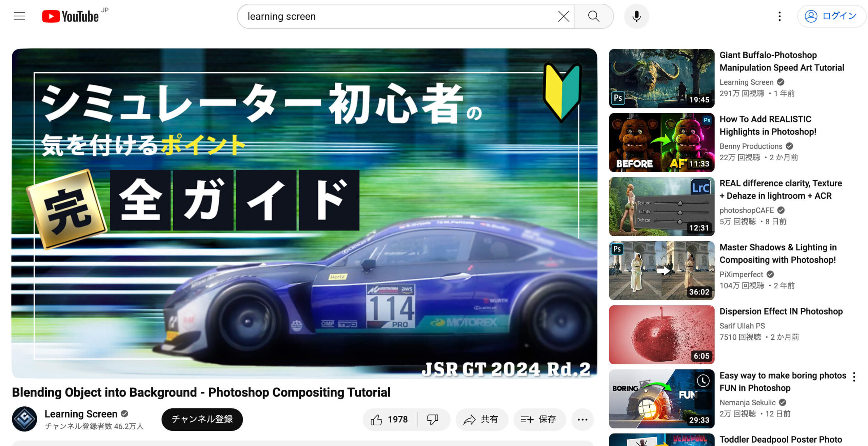Add boring photos video to watch later
868x446 pixels.
click(x=703, y=381)
